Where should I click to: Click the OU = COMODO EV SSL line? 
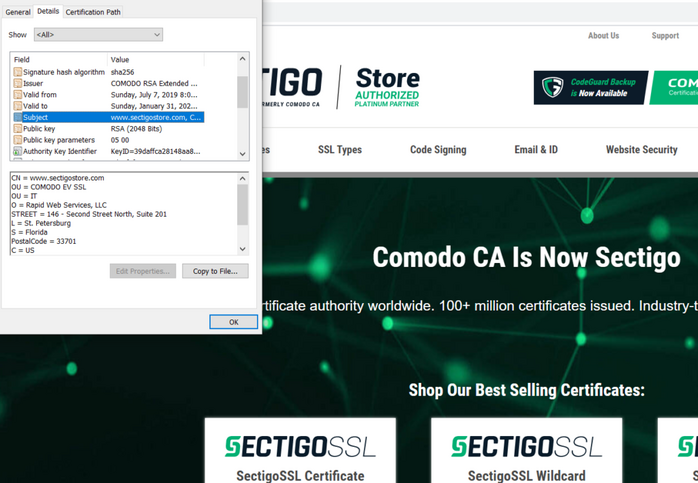tap(49, 187)
